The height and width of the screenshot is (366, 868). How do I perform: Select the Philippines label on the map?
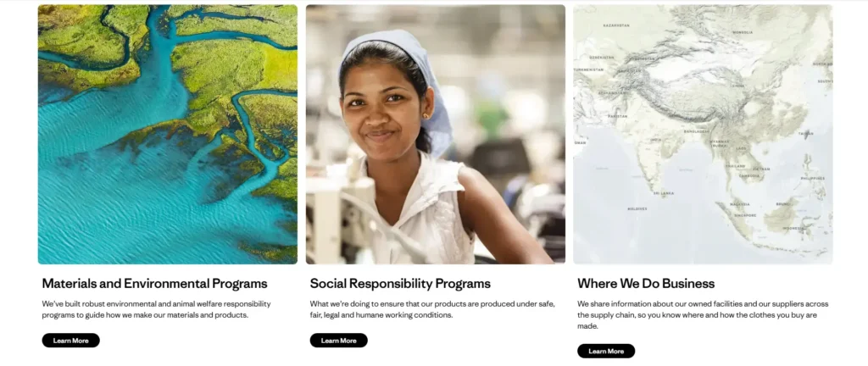coord(812,179)
